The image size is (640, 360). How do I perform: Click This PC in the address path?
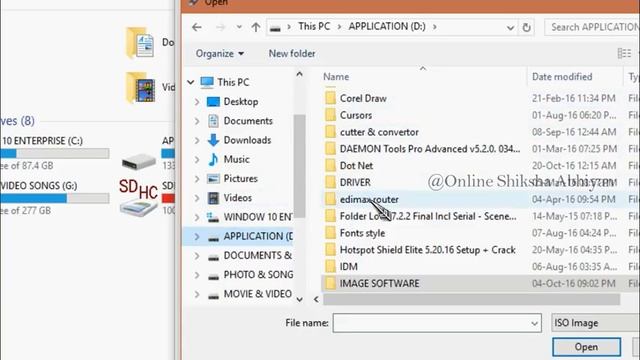coord(314,27)
